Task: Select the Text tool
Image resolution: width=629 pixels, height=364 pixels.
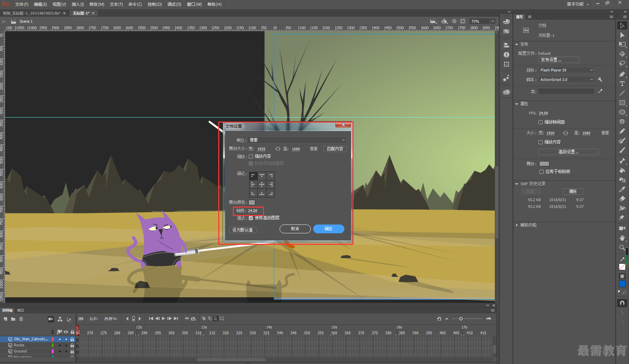Action: coord(622,84)
